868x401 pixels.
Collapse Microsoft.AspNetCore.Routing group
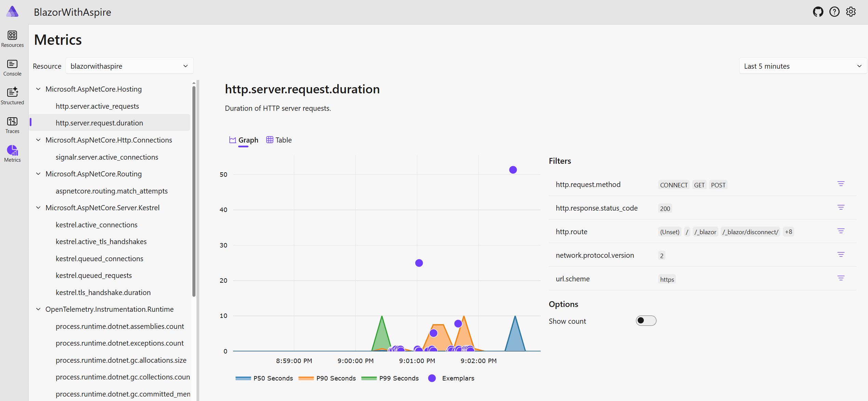tap(38, 174)
